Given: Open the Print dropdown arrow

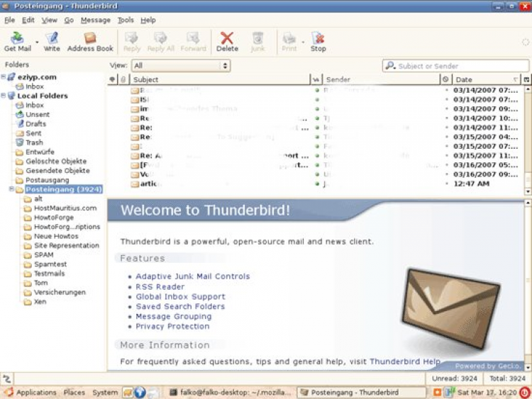Looking at the screenshot, I should point(303,43).
